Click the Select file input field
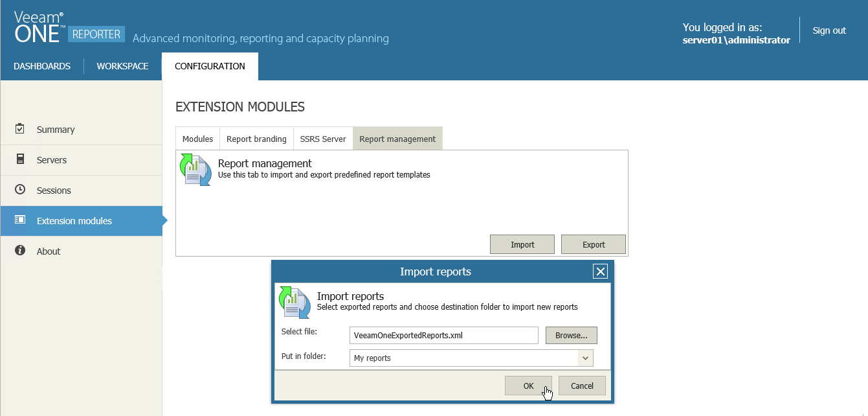868x416 pixels. 444,335
